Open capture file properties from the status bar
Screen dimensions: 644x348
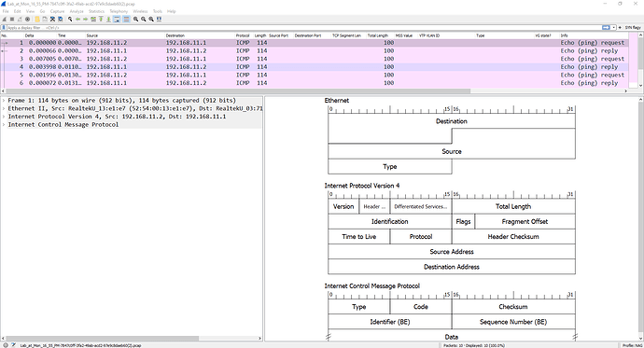[x=13, y=345]
